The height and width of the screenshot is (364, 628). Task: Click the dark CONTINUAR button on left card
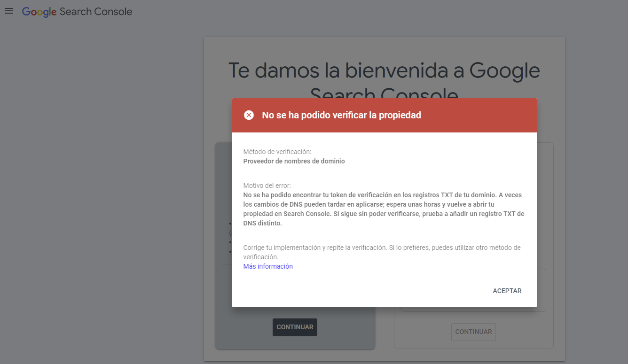[295, 327]
